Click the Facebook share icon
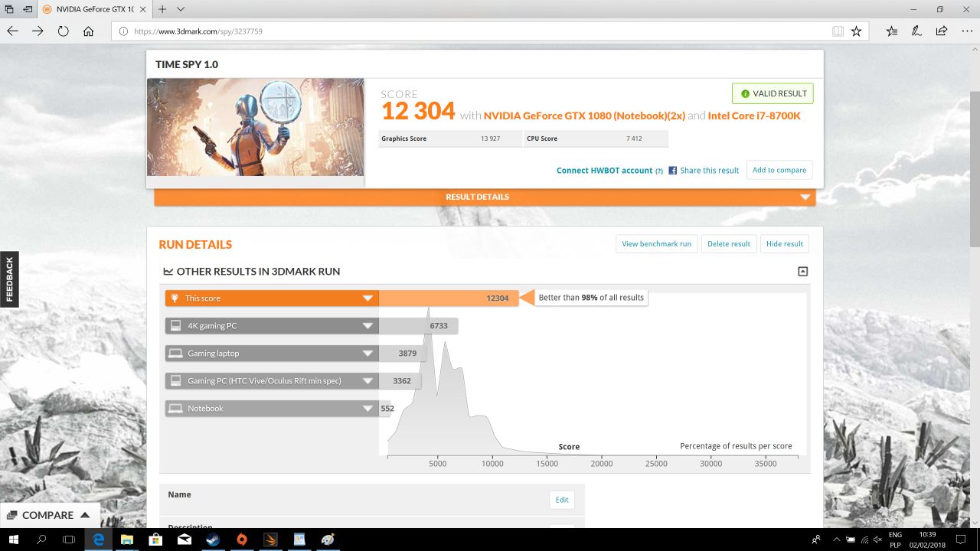This screenshot has width=980, height=551. click(673, 171)
